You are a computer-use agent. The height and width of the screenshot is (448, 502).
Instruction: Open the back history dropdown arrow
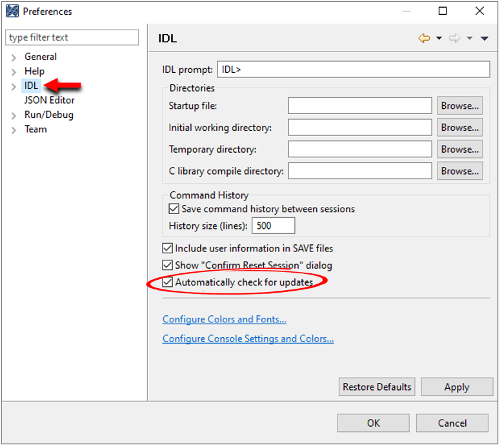coord(439,39)
